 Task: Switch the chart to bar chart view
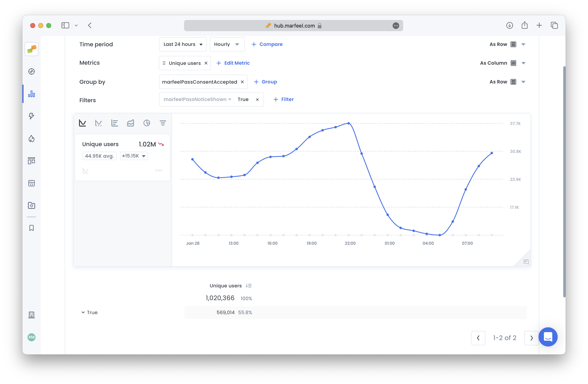[115, 123]
